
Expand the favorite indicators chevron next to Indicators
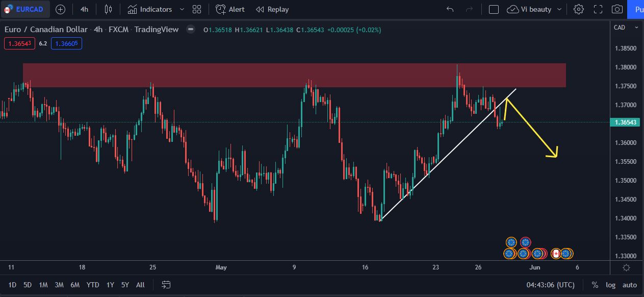click(x=182, y=9)
